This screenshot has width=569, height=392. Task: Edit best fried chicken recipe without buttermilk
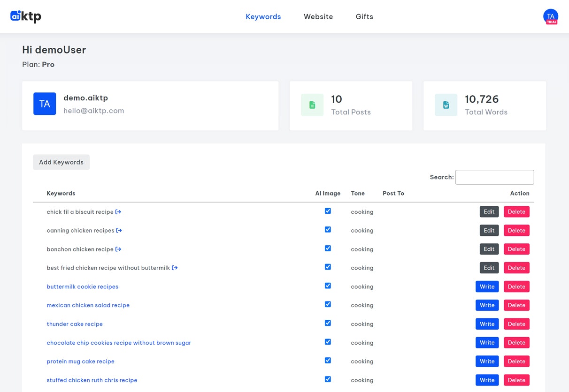(x=489, y=268)
